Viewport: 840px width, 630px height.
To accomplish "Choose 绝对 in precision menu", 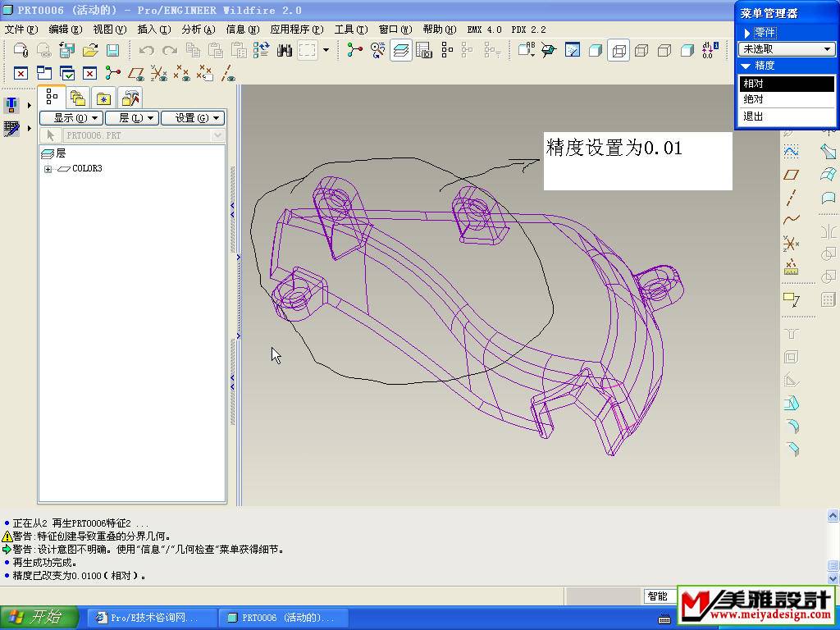I will coord(753,99).
